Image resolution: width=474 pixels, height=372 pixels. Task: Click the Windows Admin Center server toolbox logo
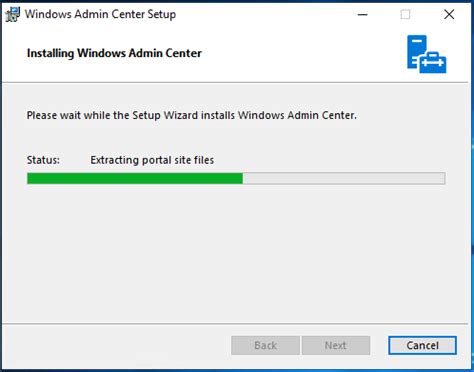(427, 54)
